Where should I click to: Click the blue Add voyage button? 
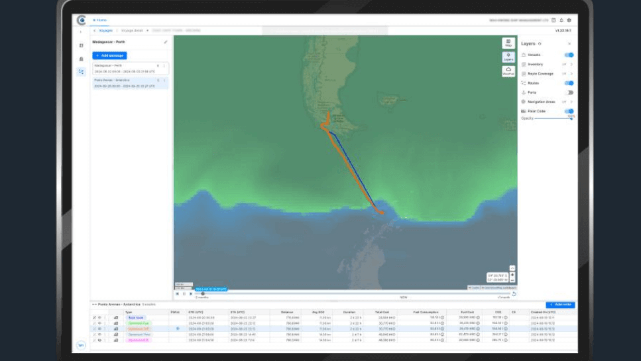109,55
